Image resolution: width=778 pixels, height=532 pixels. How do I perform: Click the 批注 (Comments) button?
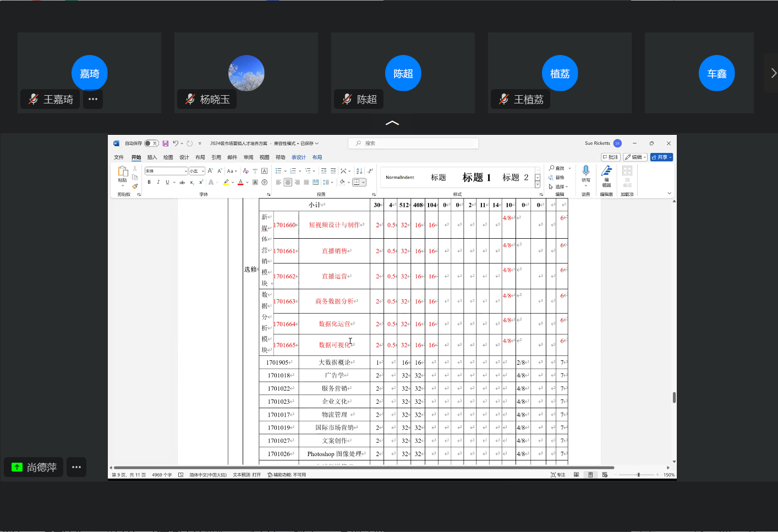pyautogui.click(x=611, y=157)
